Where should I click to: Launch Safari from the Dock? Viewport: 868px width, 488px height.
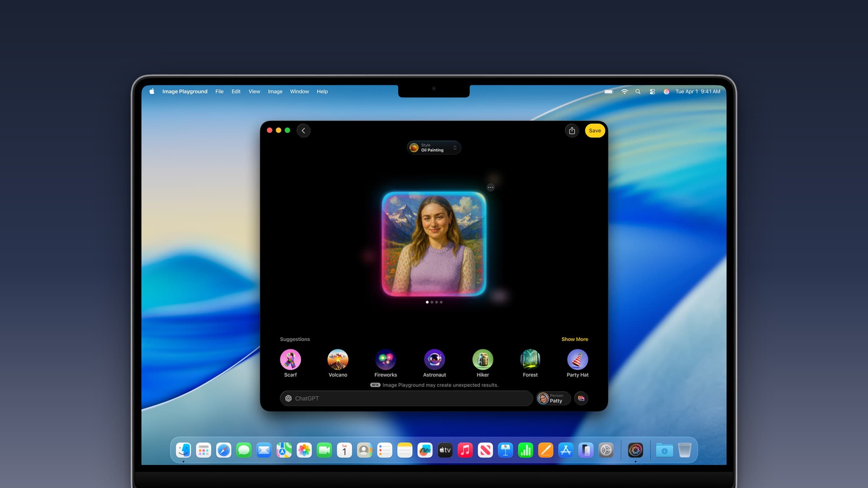pyautogui.click(x=224, y=450)
